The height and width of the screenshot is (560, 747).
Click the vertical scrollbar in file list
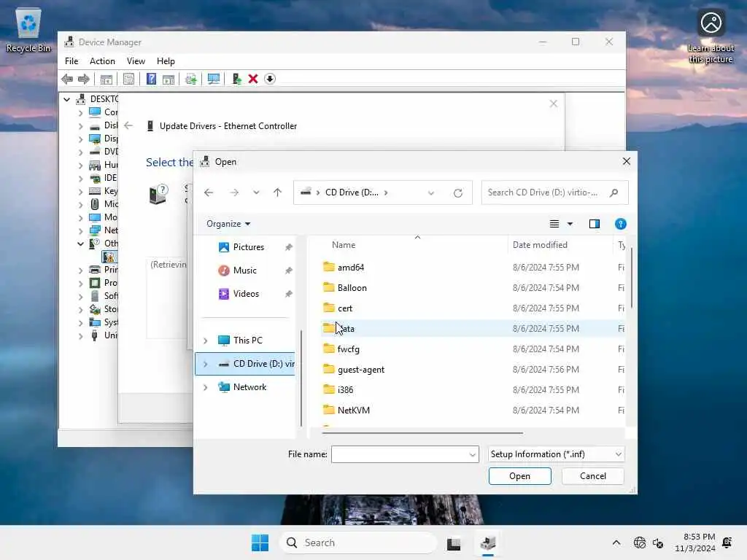click(x=632, y=278)
